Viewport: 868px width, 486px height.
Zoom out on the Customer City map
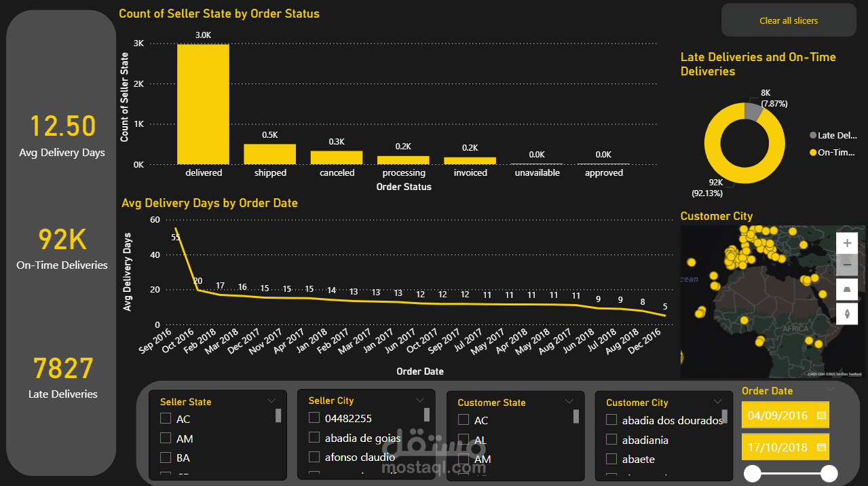(x=847, y=265)
